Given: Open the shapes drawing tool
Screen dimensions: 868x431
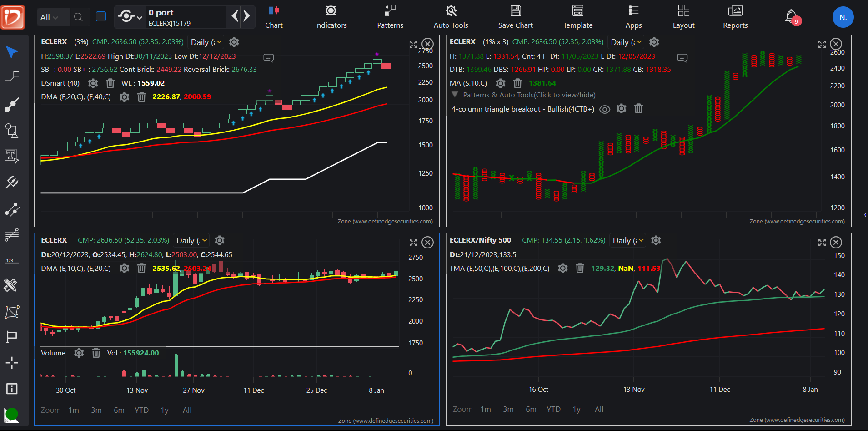Looking at the screenshot, I should [x=12, y=131].
